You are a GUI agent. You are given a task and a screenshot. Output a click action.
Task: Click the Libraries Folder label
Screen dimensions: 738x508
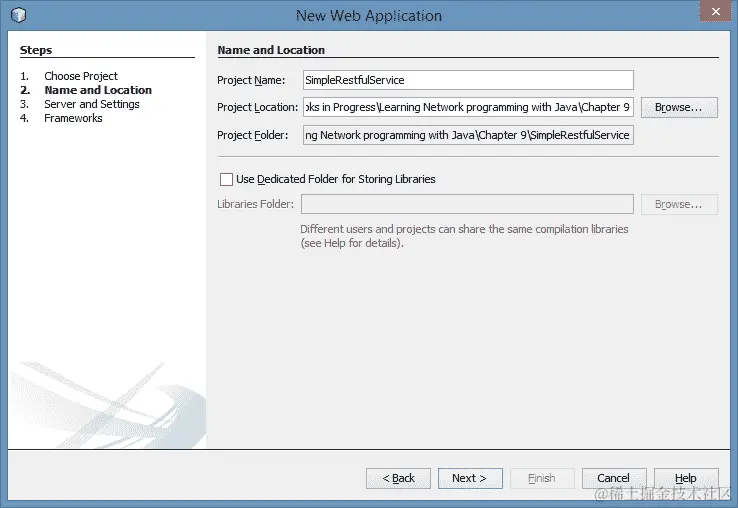tap(255, 204)
